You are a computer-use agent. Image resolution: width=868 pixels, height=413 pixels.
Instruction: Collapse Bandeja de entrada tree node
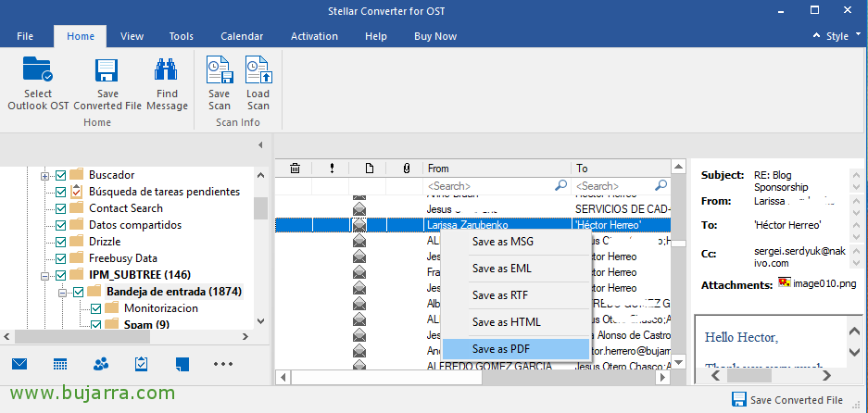63,292
